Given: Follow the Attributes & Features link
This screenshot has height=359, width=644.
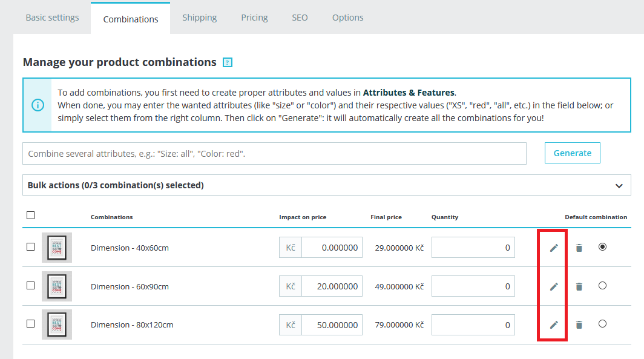Looking at the screenshot, I should click(x=409, y=93).
